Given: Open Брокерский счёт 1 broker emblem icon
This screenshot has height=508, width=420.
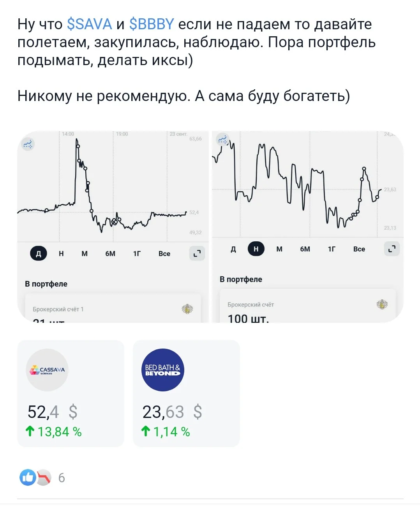Looking at the screenshot, I should 187,309.
